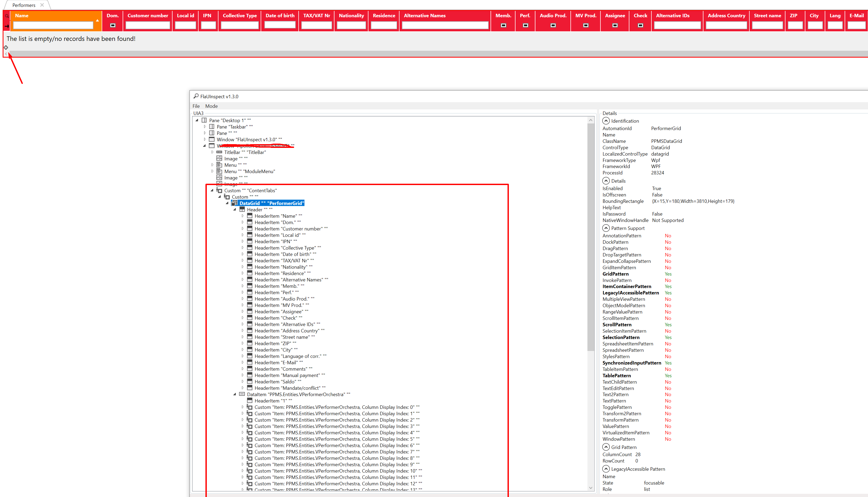Click the Name filter text field
The height and width of the screenshot is (497, 868).
tap(54, 25)
